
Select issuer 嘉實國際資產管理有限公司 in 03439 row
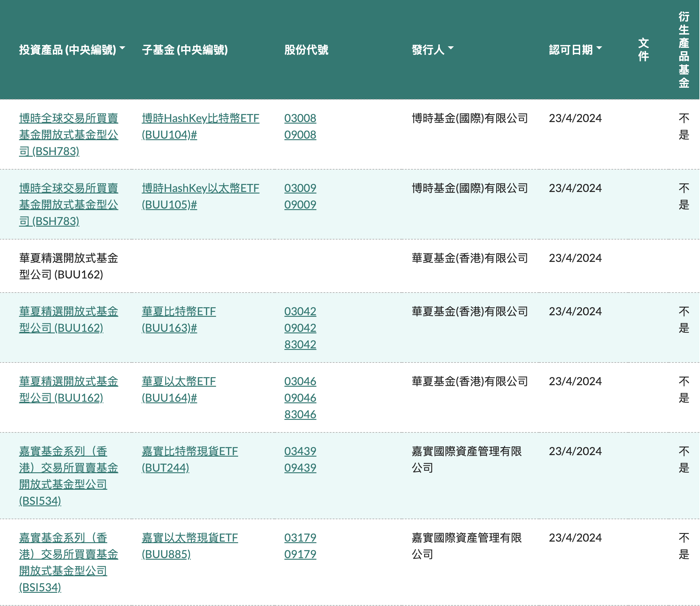coord(467,460)
